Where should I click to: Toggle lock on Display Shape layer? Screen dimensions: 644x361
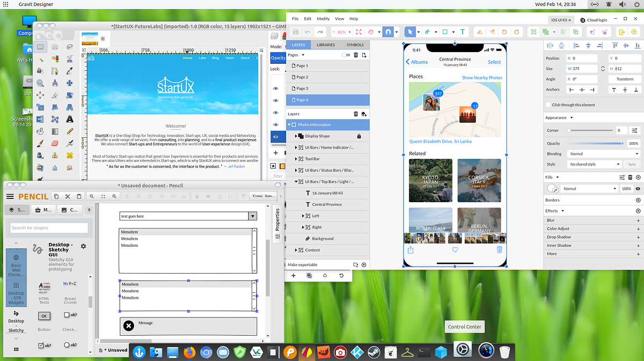tap(359, 136)
